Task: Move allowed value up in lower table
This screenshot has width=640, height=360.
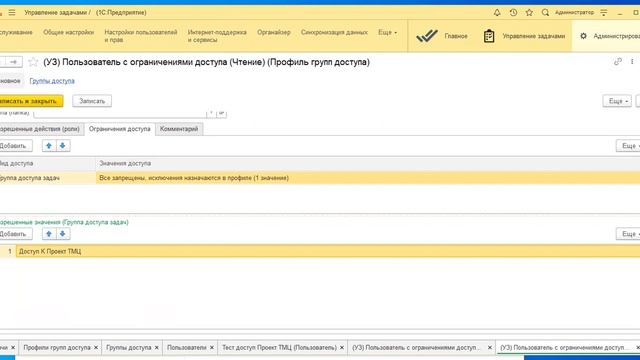Action: tap(49, 234)
